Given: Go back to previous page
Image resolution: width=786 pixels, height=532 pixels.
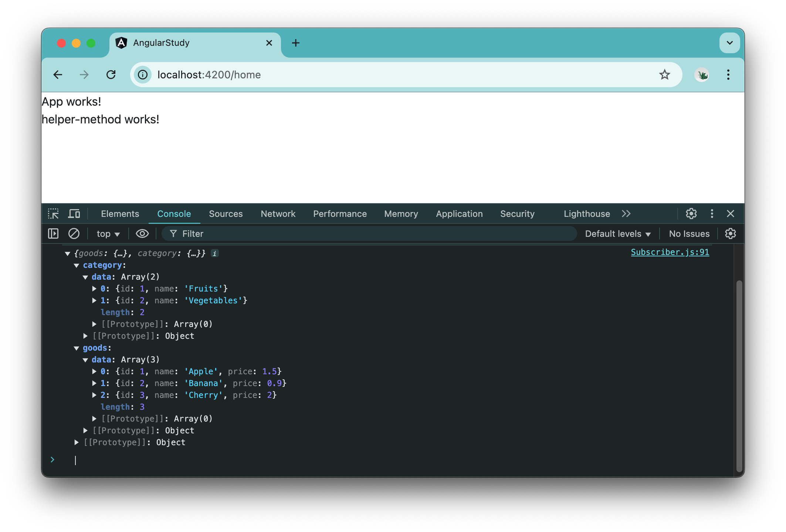Looking at the screenshot, I should (58, 75).
